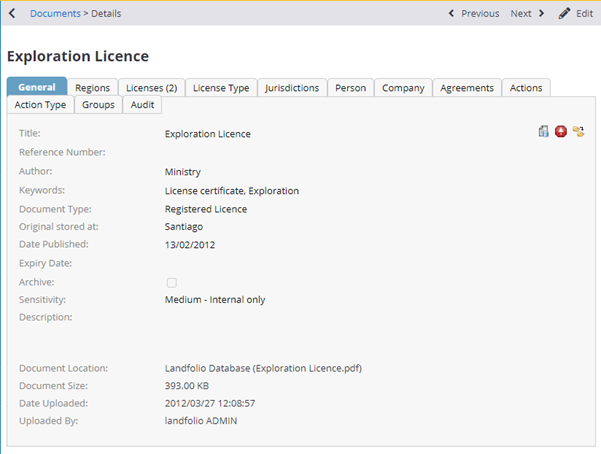Click the Next right chevron
Viewport: 601px width, 454px height.
pyautogui.click(x=541, y=13)
